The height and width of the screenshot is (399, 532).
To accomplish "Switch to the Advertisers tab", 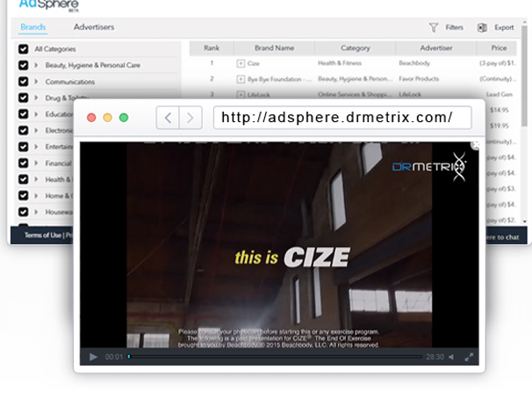I will pyautogui.click(x=94, y=27).
